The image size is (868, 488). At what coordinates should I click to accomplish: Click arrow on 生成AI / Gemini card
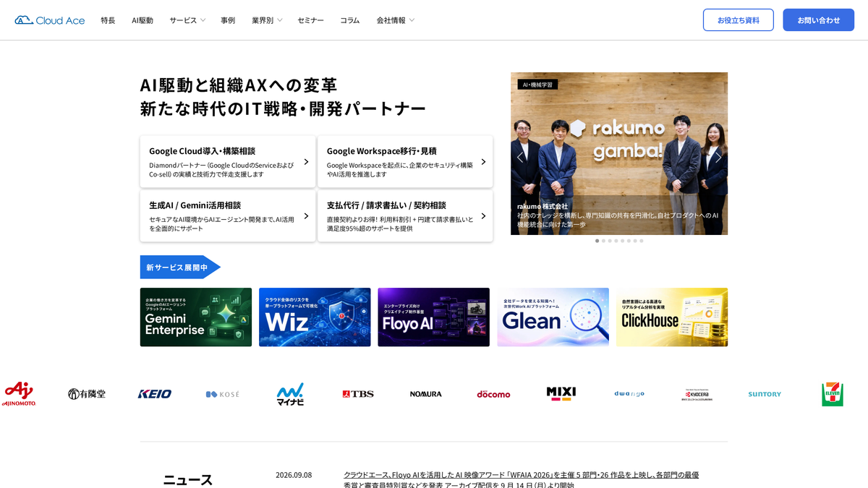click(306, 216)
